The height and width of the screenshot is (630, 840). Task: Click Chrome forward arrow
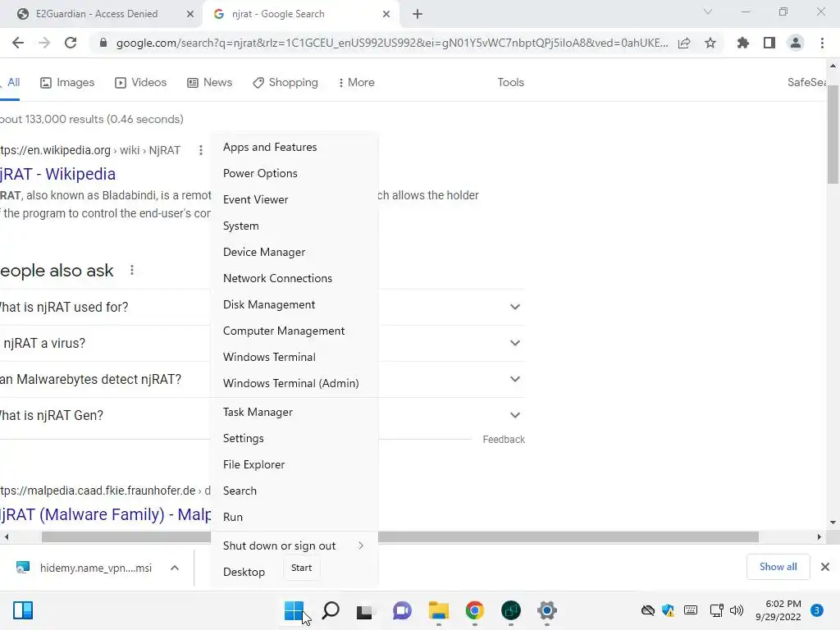[44, 43]
